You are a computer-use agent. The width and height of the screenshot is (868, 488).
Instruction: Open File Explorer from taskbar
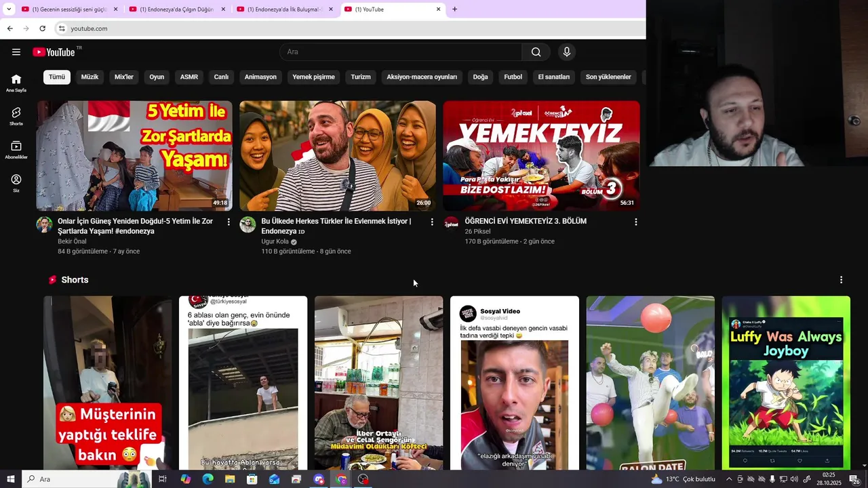pyautogui.click(x=230, y=479)
